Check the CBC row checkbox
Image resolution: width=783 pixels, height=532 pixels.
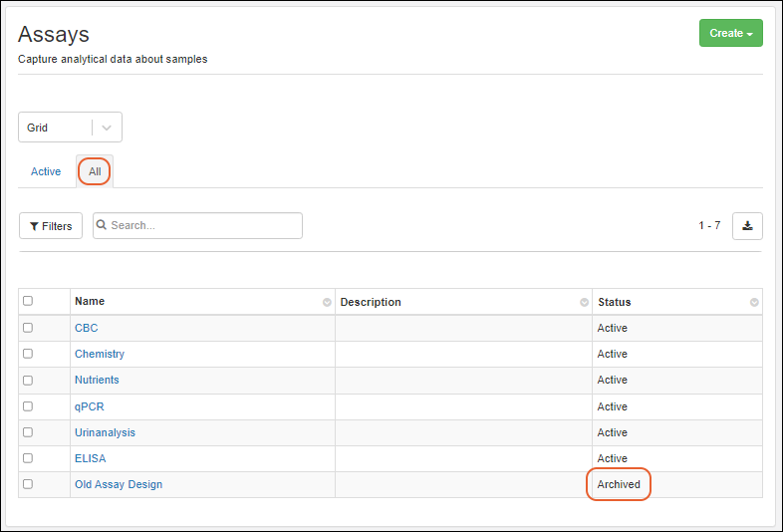[x=28, y=328]
